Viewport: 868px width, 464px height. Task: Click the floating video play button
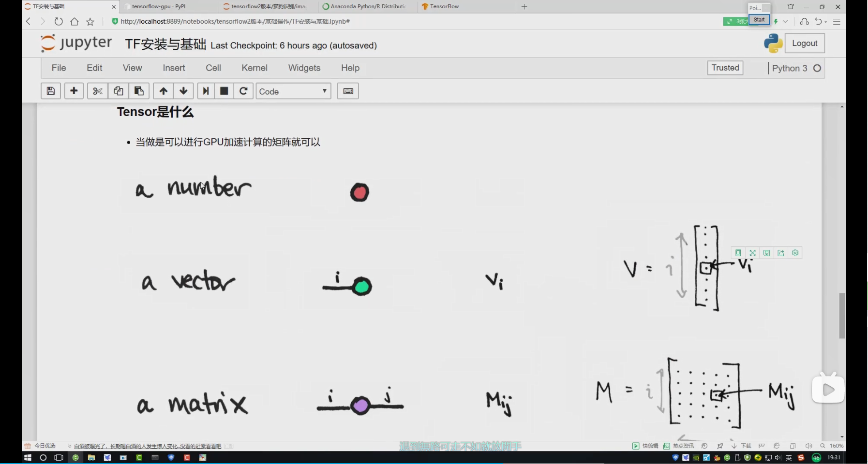click(828, 389)
